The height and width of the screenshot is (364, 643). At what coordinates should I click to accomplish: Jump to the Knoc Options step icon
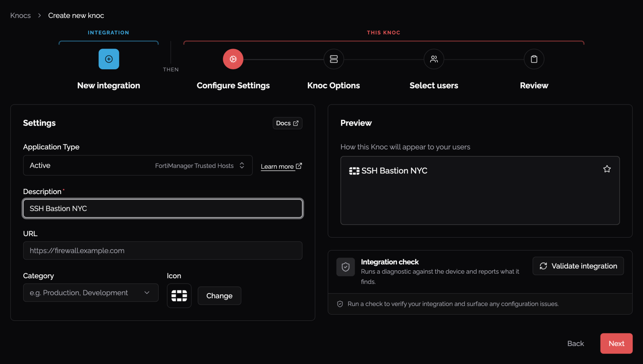(334, 59)
